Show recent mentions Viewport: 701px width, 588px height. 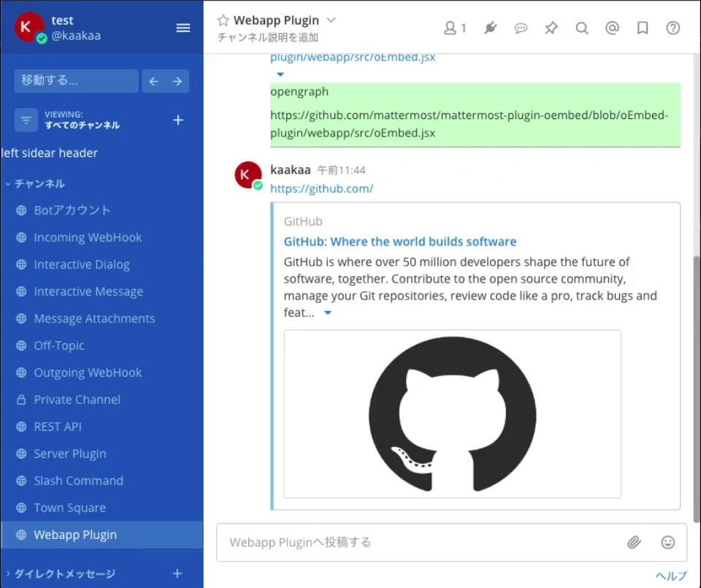click(612, 28)
